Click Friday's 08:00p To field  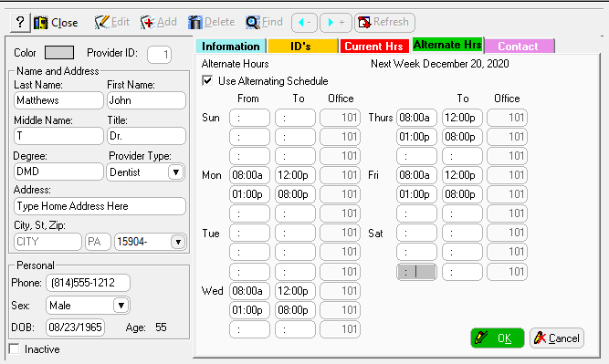[x=462, y=194]
